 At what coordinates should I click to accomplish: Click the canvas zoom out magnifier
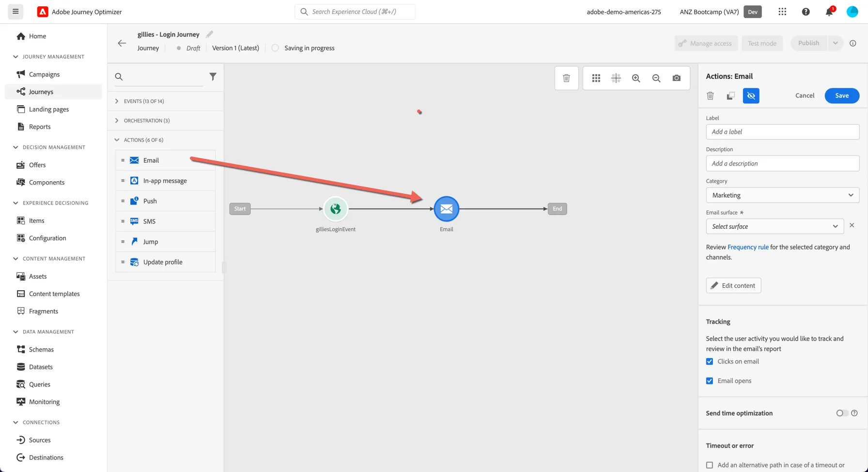coord(656,78)
